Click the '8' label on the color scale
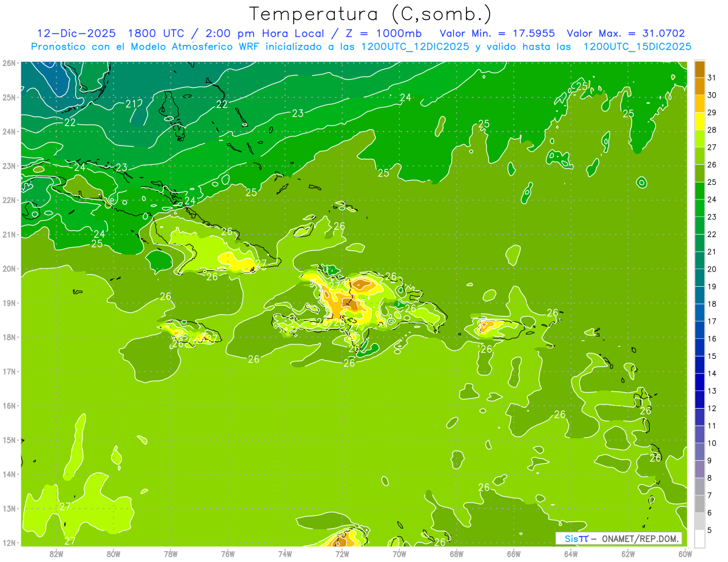Viewport: 728px width, 562px height. [710, 478]
